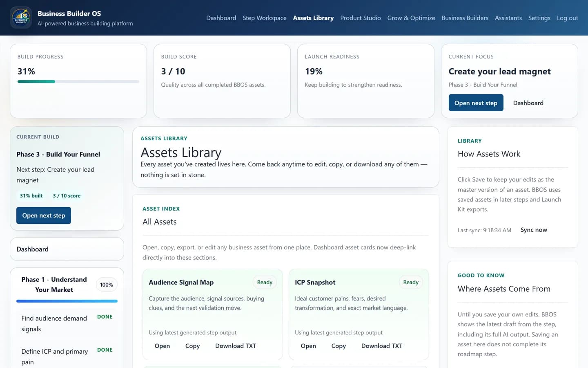Go to Step Workspace in top navigation

click(x=264, y=18)
